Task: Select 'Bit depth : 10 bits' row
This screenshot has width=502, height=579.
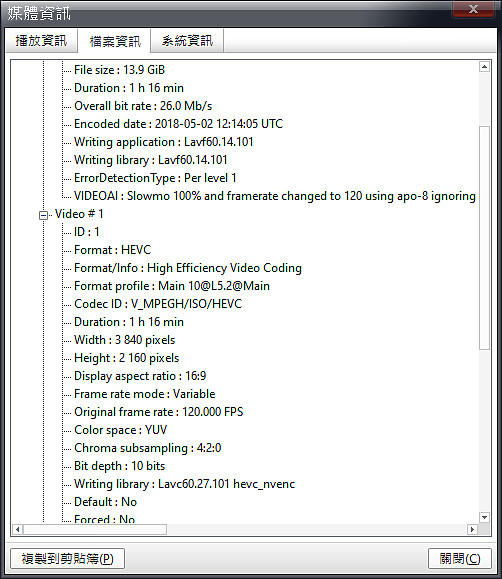Action: (x=120, y=466)
